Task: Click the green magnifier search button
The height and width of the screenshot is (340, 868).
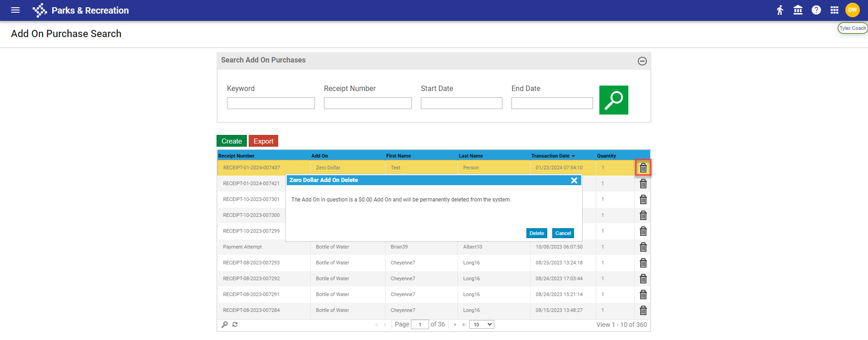Action: click(613, 100)
